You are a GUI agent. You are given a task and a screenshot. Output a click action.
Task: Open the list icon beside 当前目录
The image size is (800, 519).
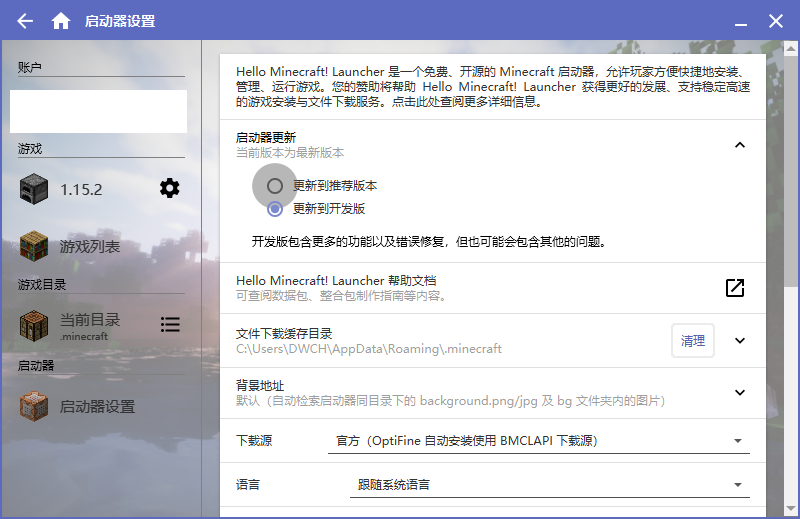pyautogui.click(x=170, y=325)
